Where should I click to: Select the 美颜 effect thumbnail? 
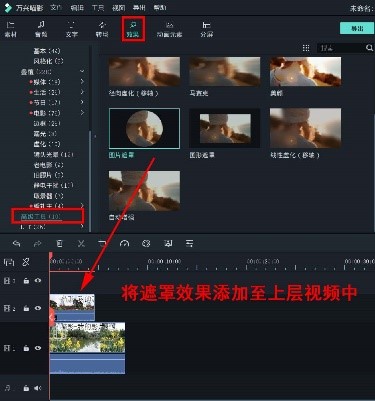click(305, 72)
